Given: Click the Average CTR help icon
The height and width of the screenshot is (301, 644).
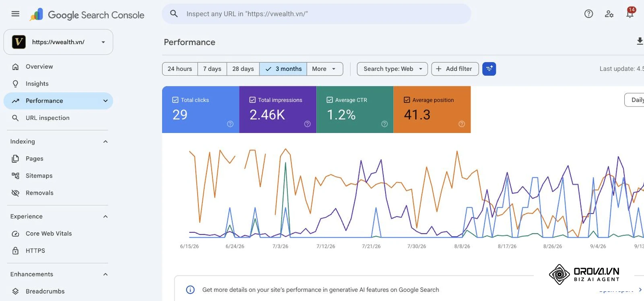Looking at the screenshot, I should 384,124.
